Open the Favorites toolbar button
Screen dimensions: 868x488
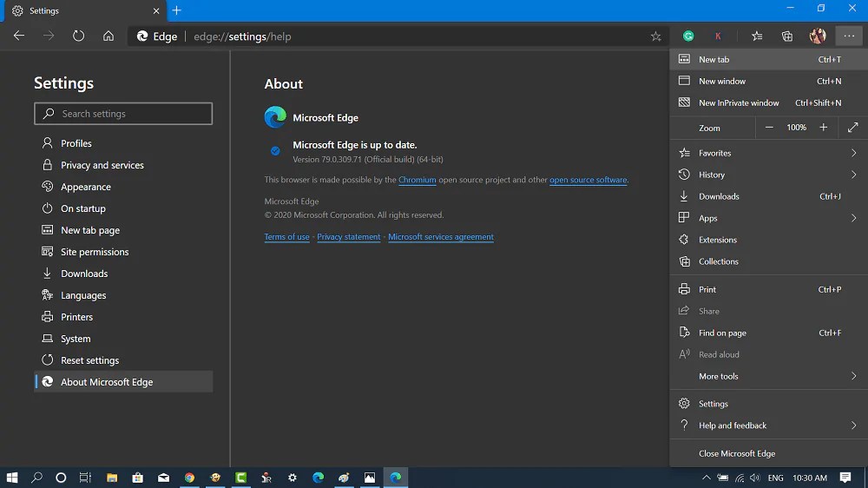(757, 36)
